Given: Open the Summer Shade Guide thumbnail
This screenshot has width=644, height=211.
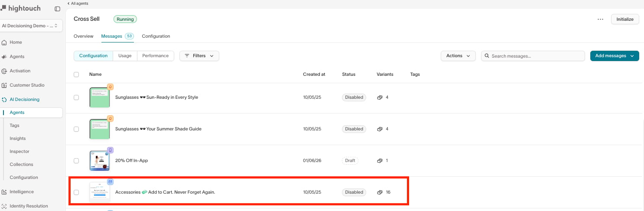Looking at the screenshot, I should (x=100, y=129).
